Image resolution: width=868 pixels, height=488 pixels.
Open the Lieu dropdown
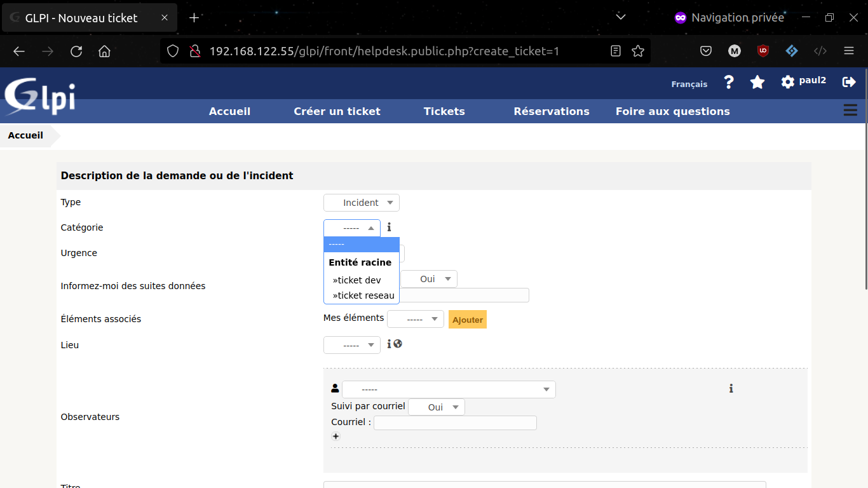[352, 345]
